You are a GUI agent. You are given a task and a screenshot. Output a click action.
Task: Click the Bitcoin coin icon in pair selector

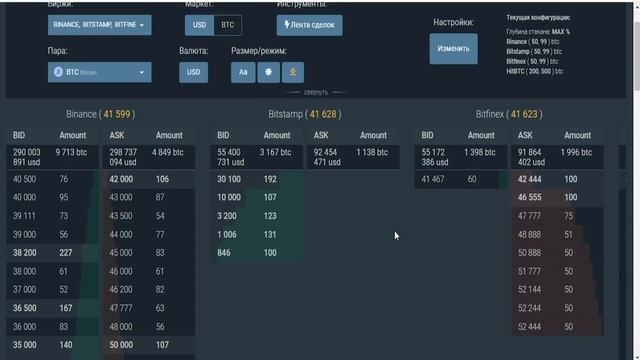pyautogui.click(x=58, y=72)
